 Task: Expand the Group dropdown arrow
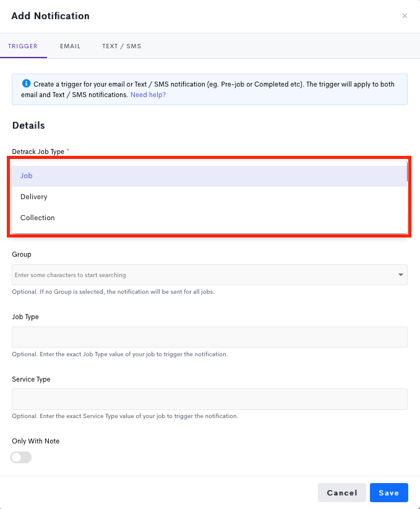(400, 275)
